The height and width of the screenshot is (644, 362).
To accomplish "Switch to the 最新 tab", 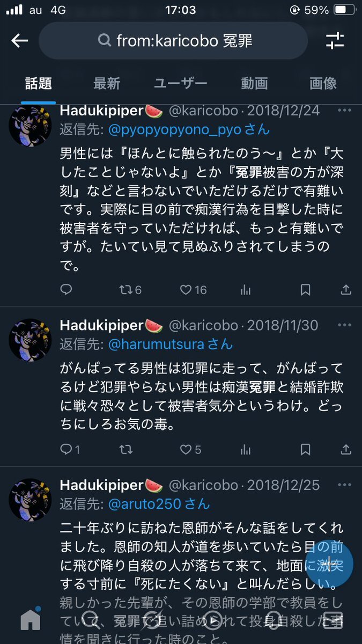I will tap(107, 83).
